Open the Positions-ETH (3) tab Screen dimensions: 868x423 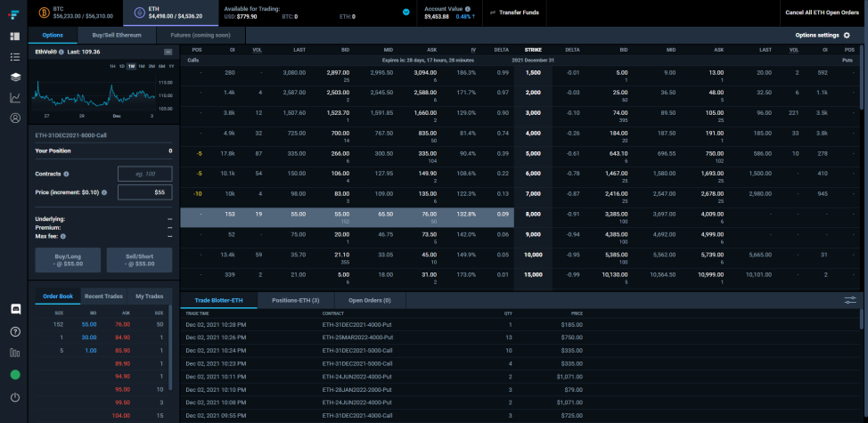coord(296,300)
